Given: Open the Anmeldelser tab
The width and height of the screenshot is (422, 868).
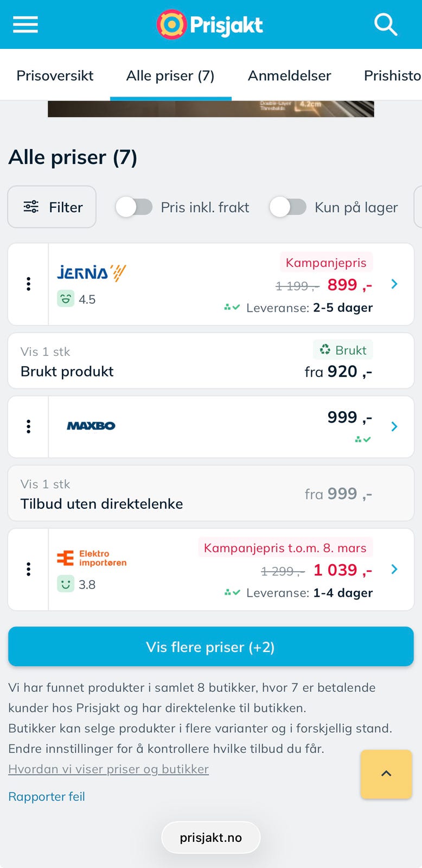Looking at the screenshot, I should pyautogui.click(x=289, y=75).
